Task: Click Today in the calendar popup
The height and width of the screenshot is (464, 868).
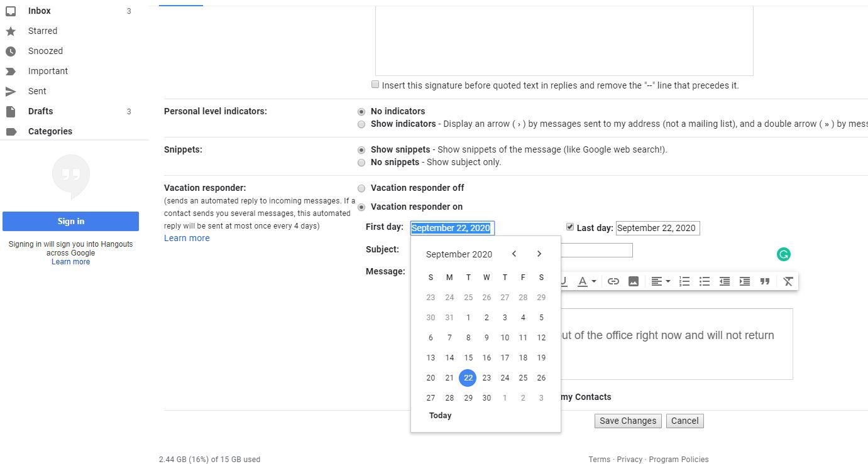Action: (440, 416)
